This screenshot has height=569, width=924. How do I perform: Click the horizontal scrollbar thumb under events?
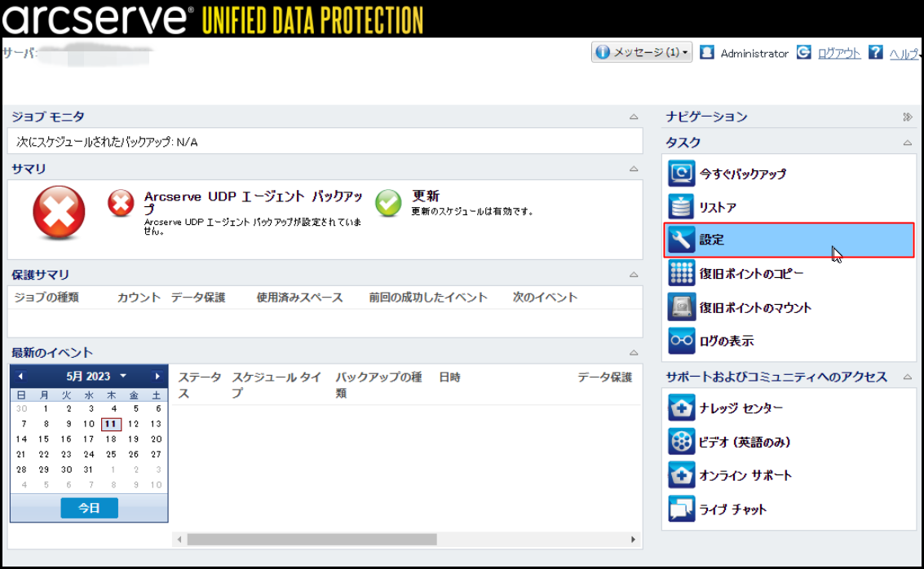point(312,539)
